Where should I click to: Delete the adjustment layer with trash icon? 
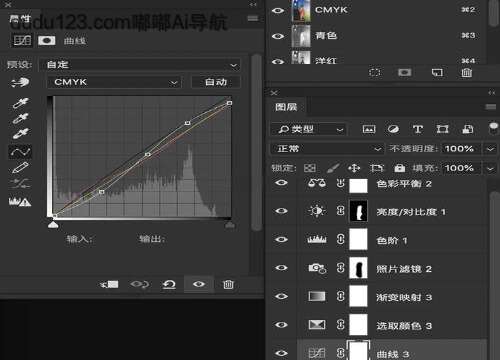coord(228,284)
